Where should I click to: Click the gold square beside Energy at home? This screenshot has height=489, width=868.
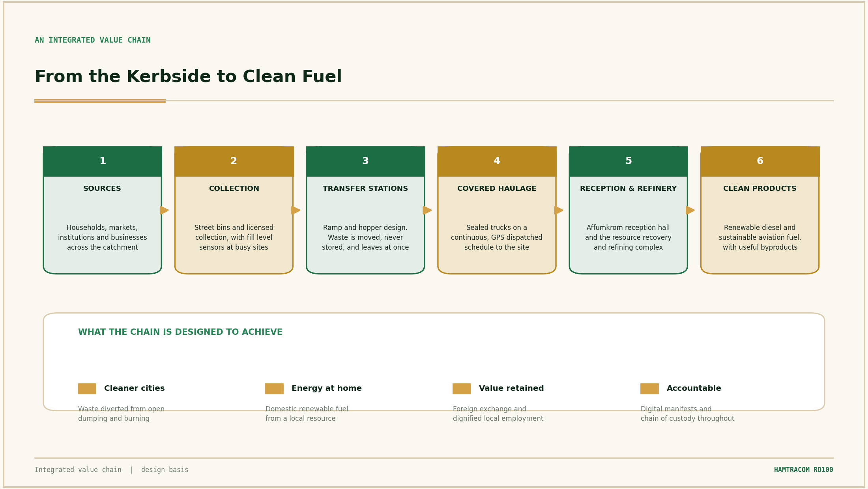(x=274, y=389)
